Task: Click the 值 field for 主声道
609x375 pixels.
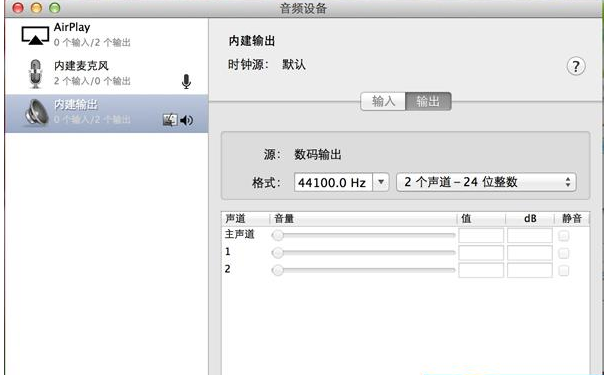Action: pos(481,236)
